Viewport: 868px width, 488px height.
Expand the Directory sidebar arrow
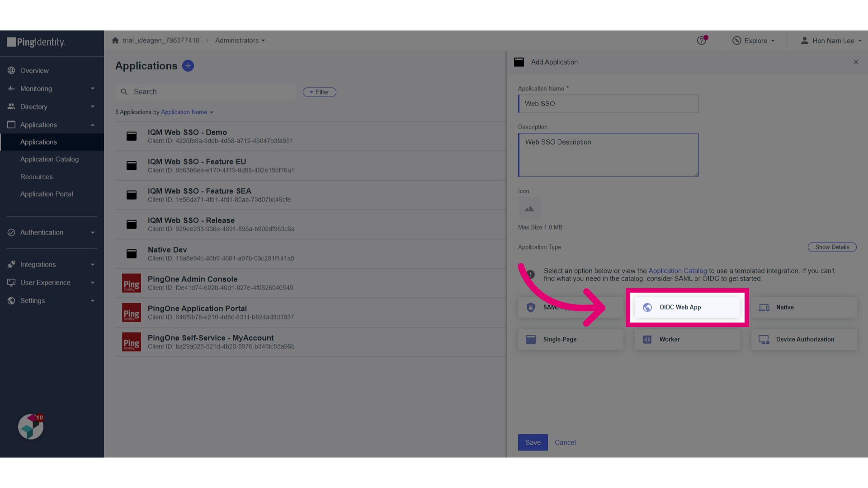tap(93, 107)
